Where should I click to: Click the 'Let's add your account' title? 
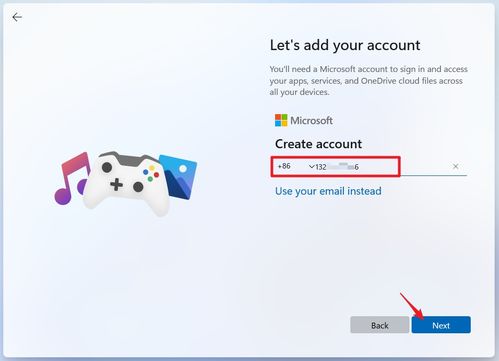coord(345,45)
